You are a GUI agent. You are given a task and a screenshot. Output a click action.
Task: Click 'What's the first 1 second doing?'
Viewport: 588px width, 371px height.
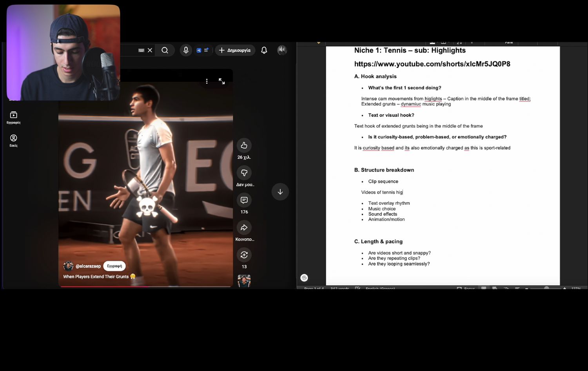pyautogui.click(x=405, y=88)
